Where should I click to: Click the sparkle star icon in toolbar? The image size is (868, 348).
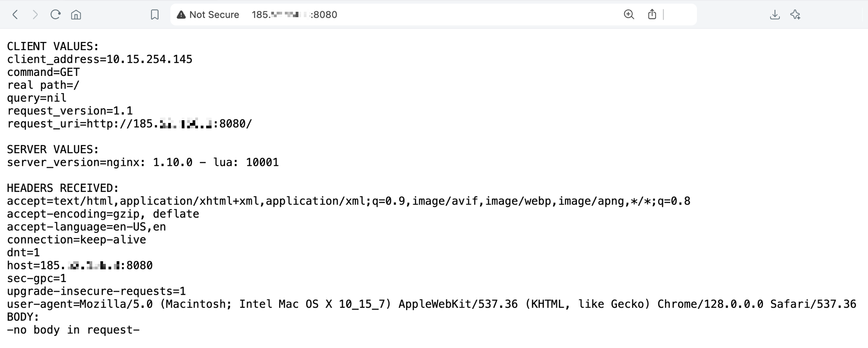[x=796, y=15]
